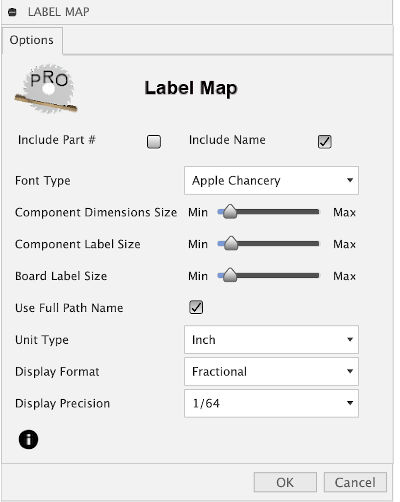Click the Font Type dropdown arrow

click(x=350, y=180)
